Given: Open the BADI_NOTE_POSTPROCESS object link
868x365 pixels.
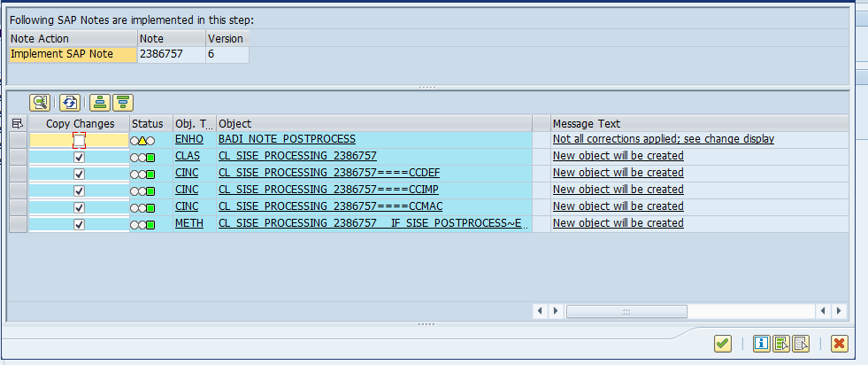Looking at the screenshot, I should click(x=288, y=139).
